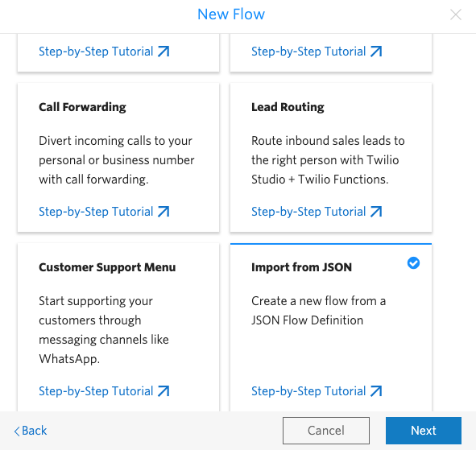The width and height of the screenshot is (476, 450).
Task: Click arrow icon in top-right card tutorial link
Action: point(376,52)
